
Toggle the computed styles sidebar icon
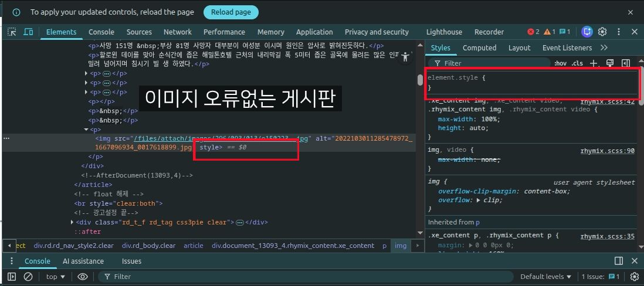coord(626,63)
